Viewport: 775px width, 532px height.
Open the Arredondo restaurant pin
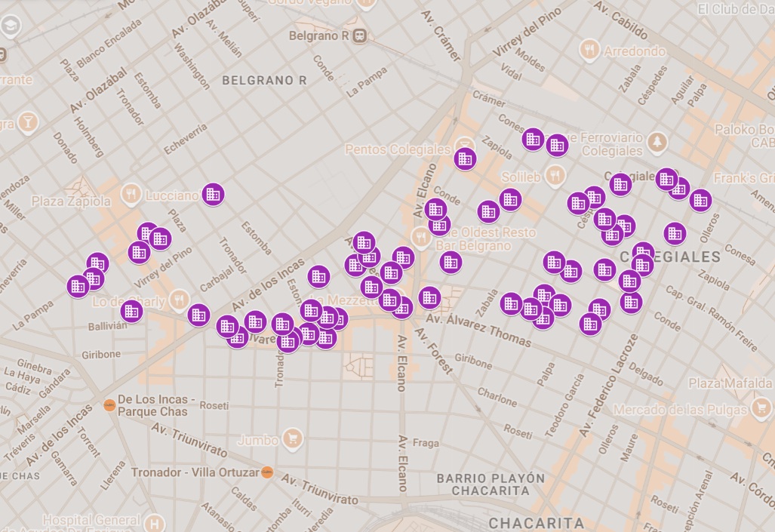(x=589, y=50)
